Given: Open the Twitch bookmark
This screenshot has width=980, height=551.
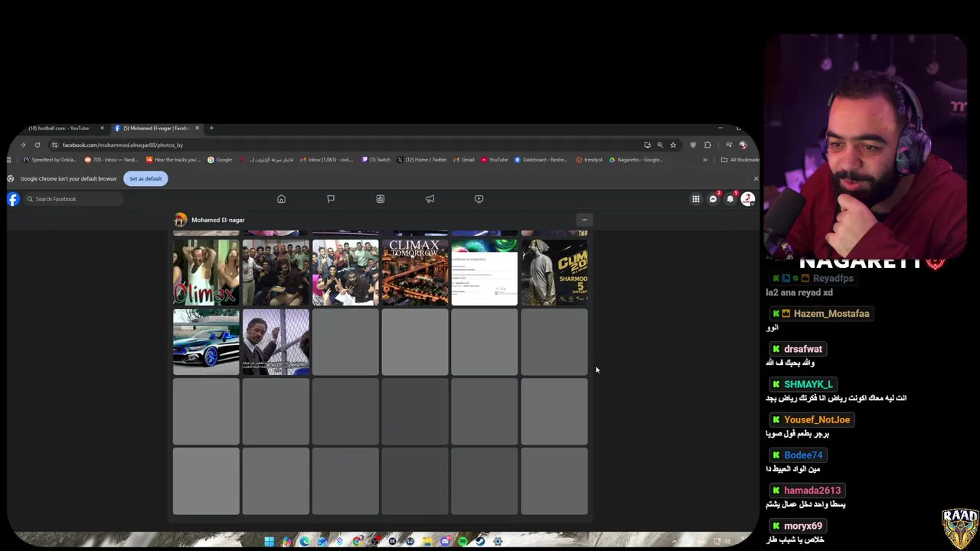Looking at the screenshot, I should point(376,160).
